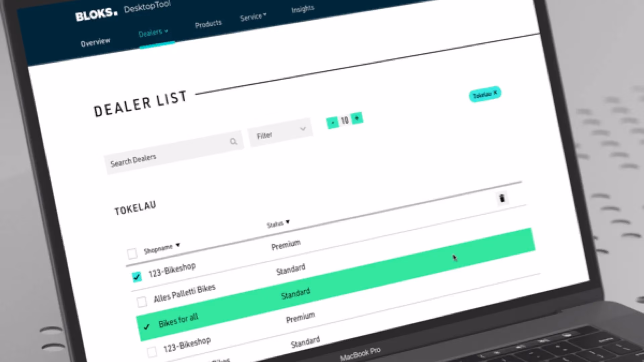Viewport: 644px width, 362px height.
Task: Click the search magnifier icon
Action: [233, 141]
